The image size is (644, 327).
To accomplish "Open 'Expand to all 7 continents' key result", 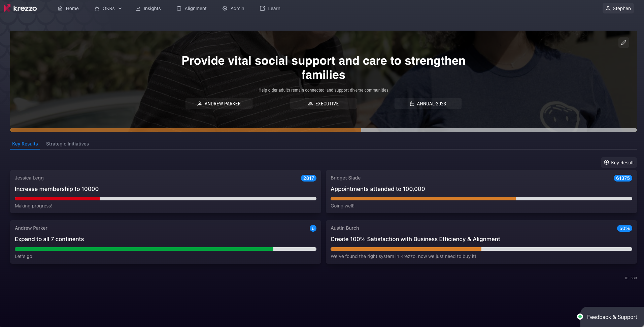I will pos(49,239).
